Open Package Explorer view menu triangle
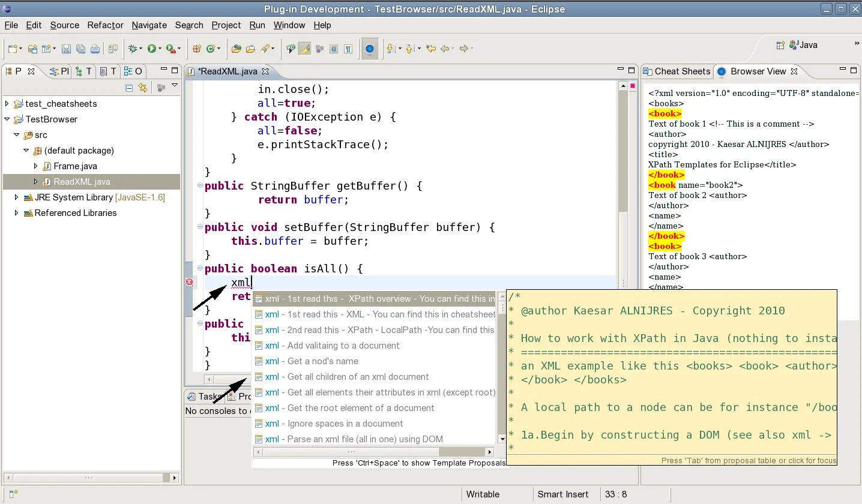 pos(175,86)
